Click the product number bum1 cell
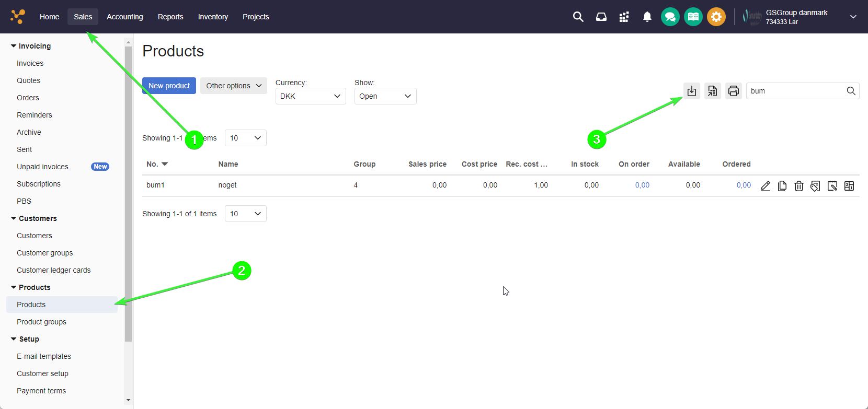 (x=155, y=185)
